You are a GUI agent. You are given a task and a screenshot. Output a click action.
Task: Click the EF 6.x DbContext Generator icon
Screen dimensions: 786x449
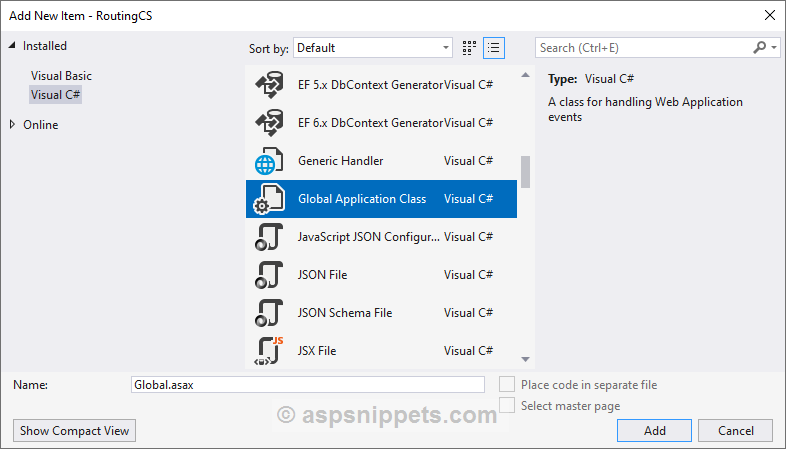click(270, 123)
